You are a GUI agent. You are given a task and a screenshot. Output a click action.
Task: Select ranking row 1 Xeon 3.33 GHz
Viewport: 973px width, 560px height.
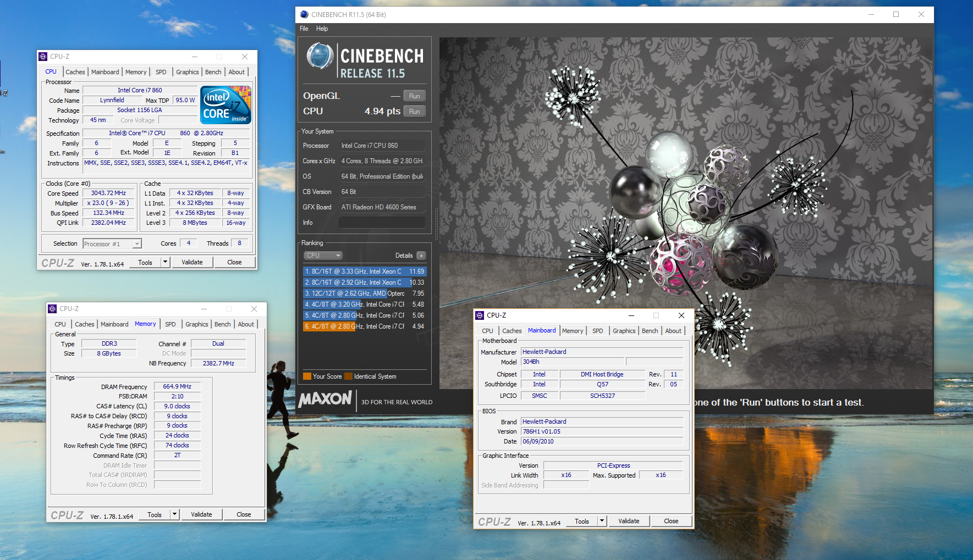pyautogui.click(x=364, y=271)
